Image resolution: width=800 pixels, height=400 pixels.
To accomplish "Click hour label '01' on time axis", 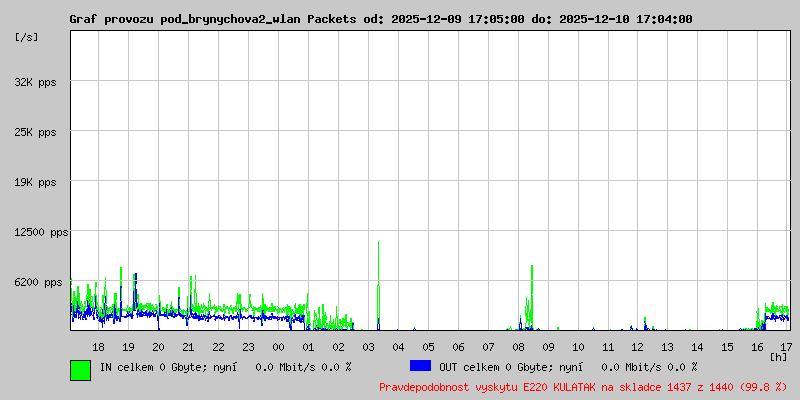I will [308, 347].
